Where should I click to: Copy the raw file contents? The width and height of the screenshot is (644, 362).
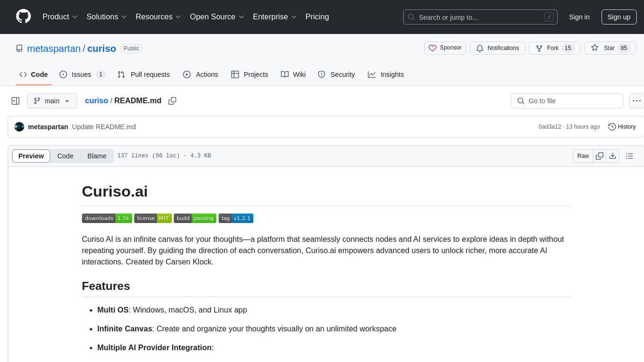coord(599,156)
